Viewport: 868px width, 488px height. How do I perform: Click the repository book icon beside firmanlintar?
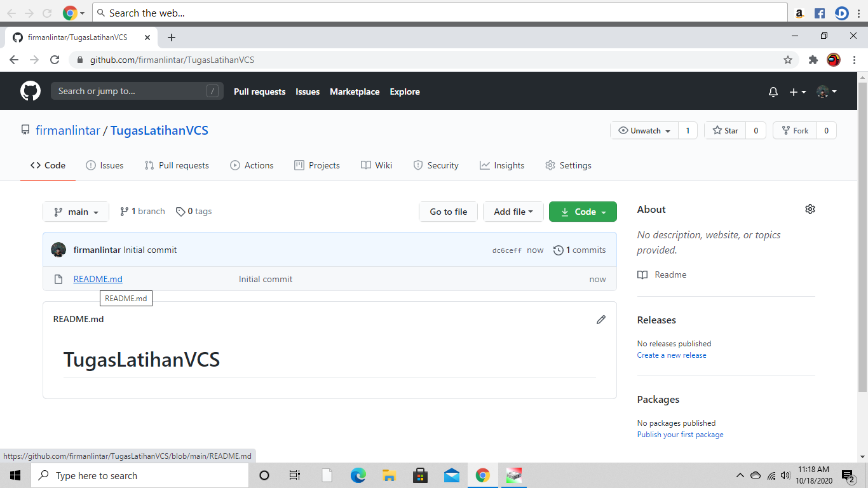[25, 130]
